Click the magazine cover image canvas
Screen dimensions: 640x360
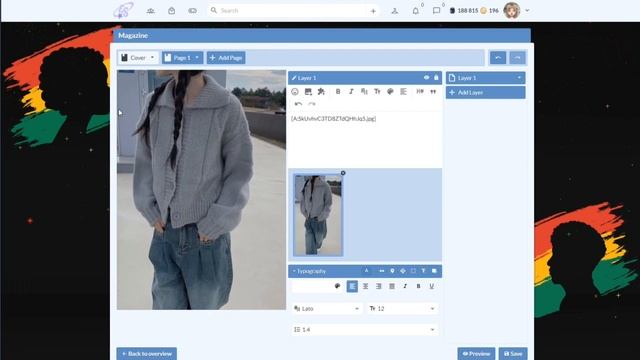pyautogui.click(x=201, y=190)
